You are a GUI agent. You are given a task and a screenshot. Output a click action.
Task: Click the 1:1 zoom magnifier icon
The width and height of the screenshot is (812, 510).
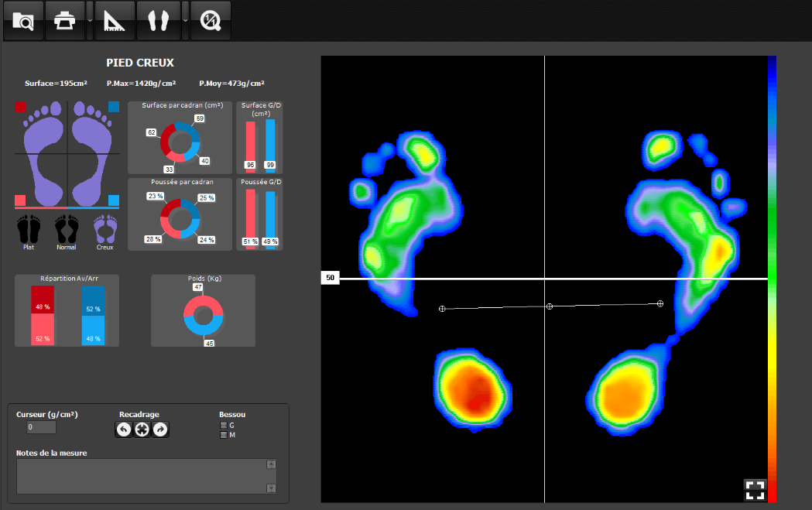coord(210,20)
